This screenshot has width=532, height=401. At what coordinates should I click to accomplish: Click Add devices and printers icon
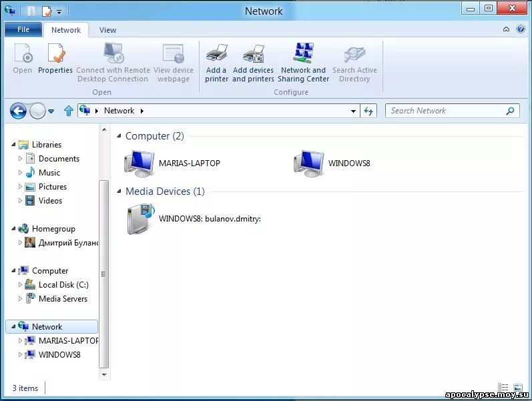(x=253, y=53)
